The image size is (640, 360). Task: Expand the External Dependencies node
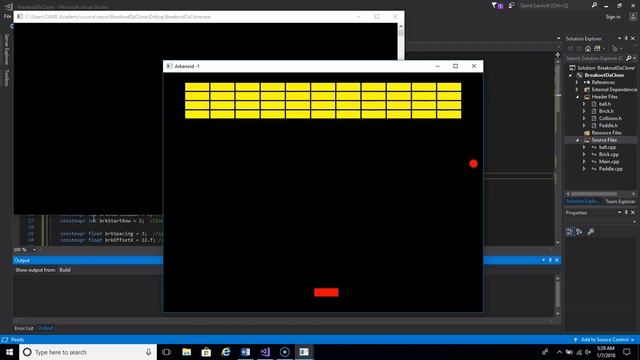pyautogui.click(x=577, y=90)
